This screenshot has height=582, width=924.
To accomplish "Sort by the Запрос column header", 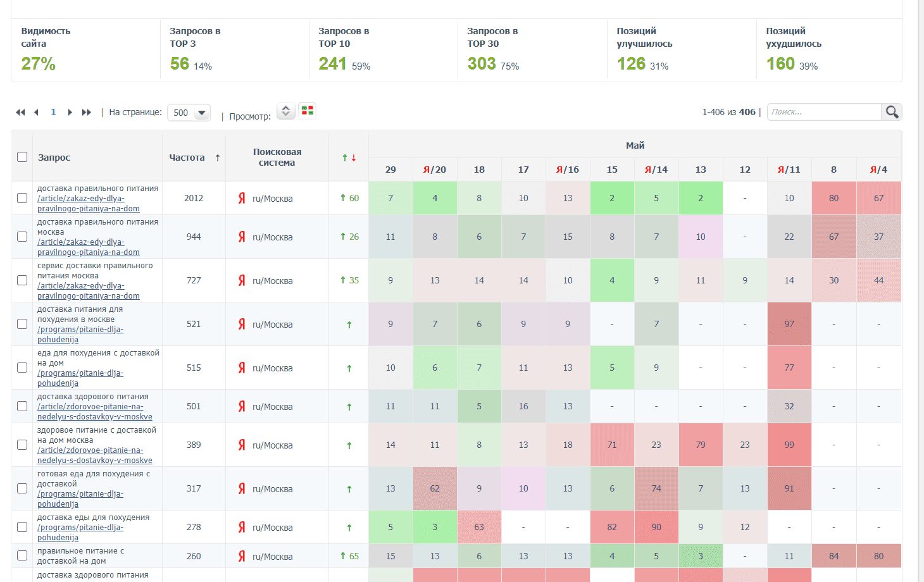I will (x=54, y=158).
